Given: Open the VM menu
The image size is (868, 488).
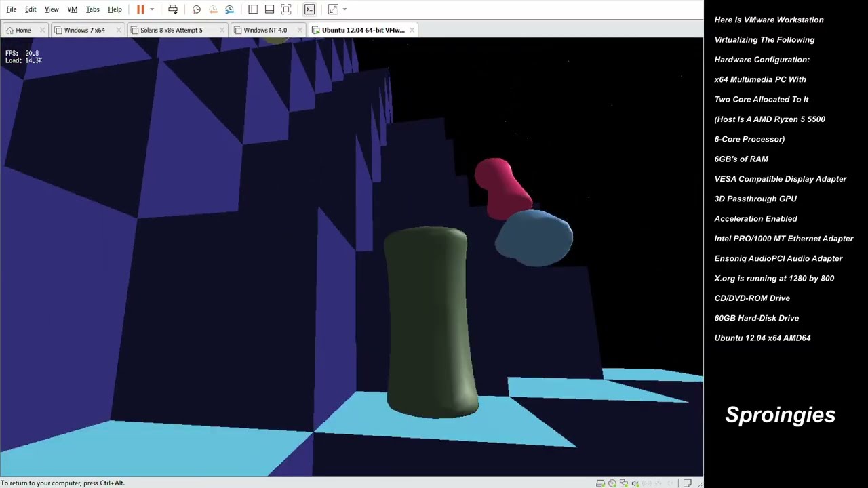Looking at the screenshot, I should click(73, 9).
